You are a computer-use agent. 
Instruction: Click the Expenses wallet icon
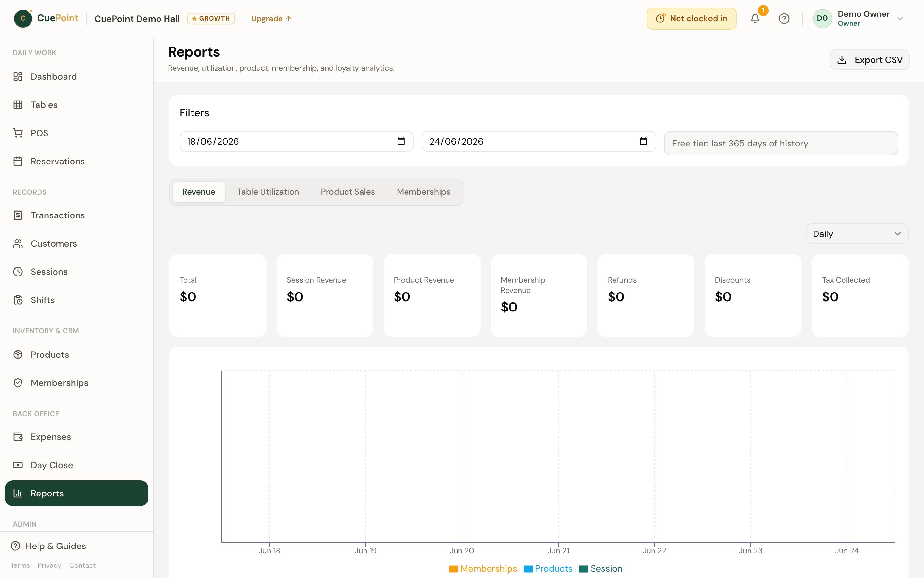[x=18, y=437]
